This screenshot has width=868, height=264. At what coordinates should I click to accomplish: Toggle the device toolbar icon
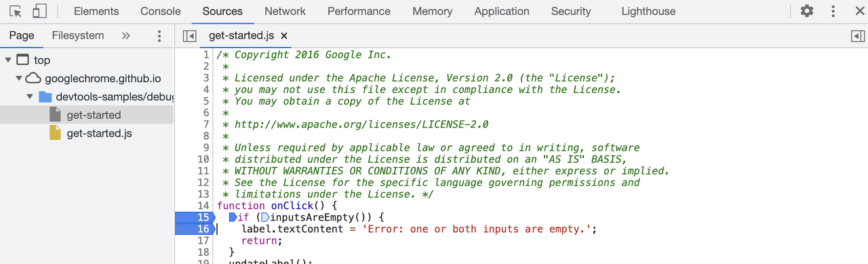tap(39, 11)
